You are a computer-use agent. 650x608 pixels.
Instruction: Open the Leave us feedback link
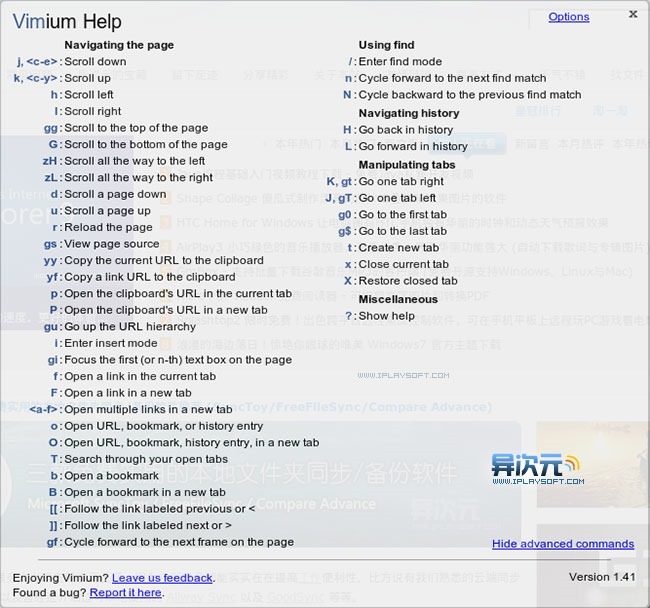click(162, 578)
